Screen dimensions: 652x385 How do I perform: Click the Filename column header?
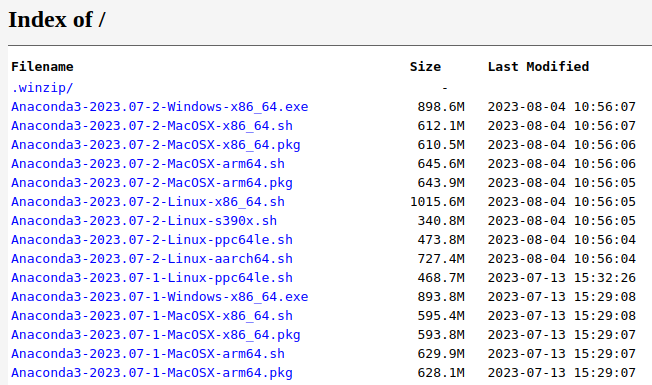(42, 67)
